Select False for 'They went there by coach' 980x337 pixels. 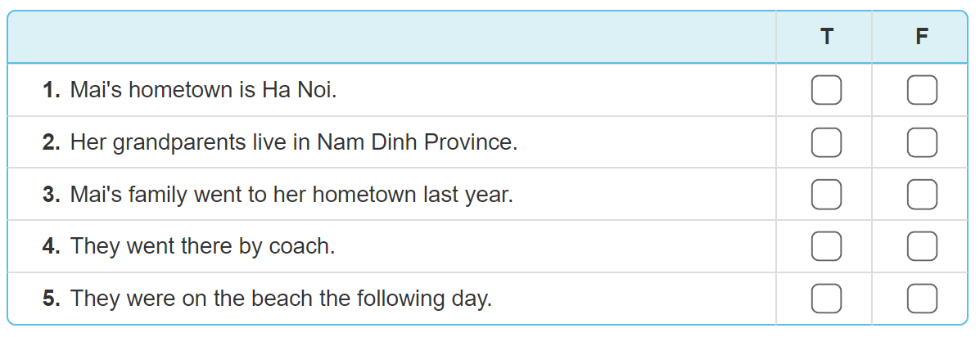pyautogui.click(x=922, y=246)
